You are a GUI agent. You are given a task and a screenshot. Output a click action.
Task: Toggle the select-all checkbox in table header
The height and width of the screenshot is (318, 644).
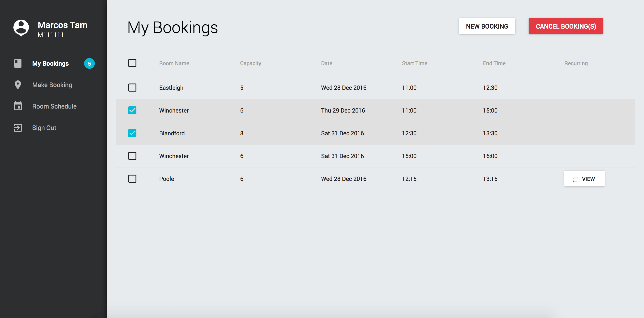(132, 63)
